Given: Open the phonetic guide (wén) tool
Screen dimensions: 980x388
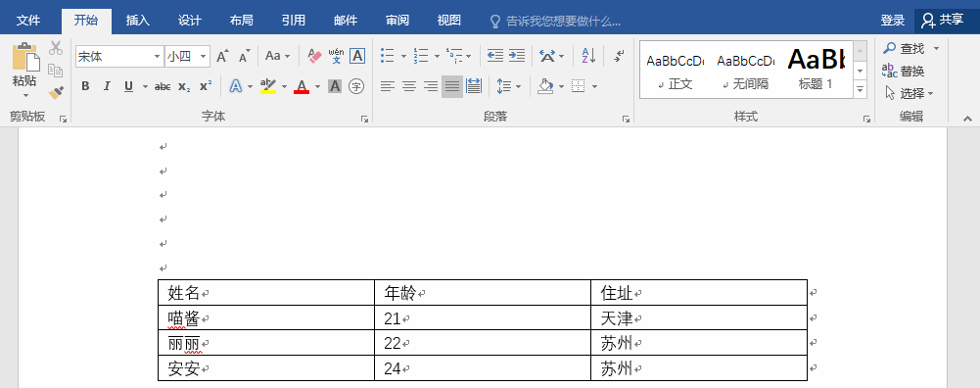Looking at the screenshot, I should [336, 56].
